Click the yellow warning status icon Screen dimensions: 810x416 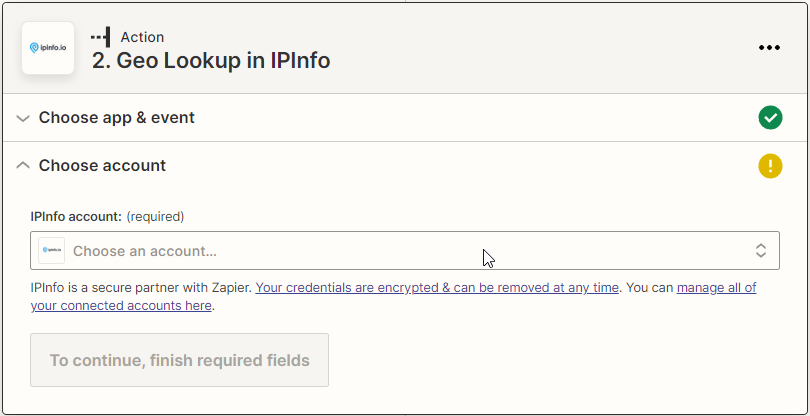pos(770,166)
